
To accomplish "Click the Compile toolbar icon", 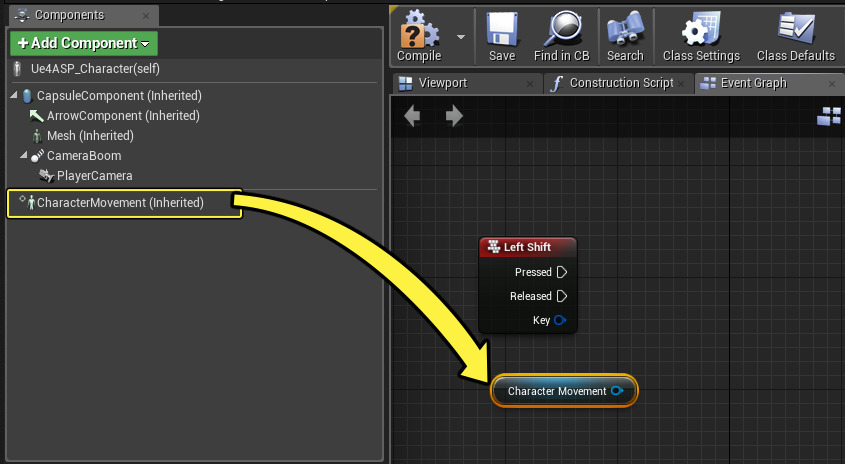I will click(419, 31).
